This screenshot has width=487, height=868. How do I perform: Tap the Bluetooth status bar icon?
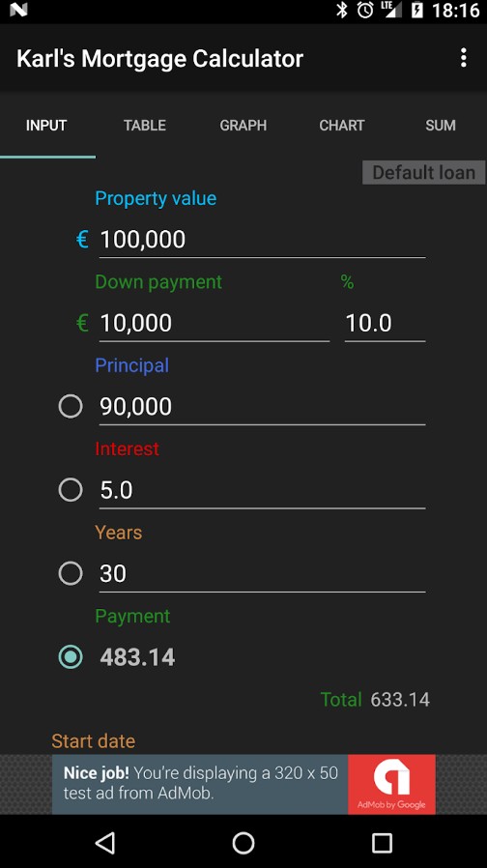click(342, 10)
